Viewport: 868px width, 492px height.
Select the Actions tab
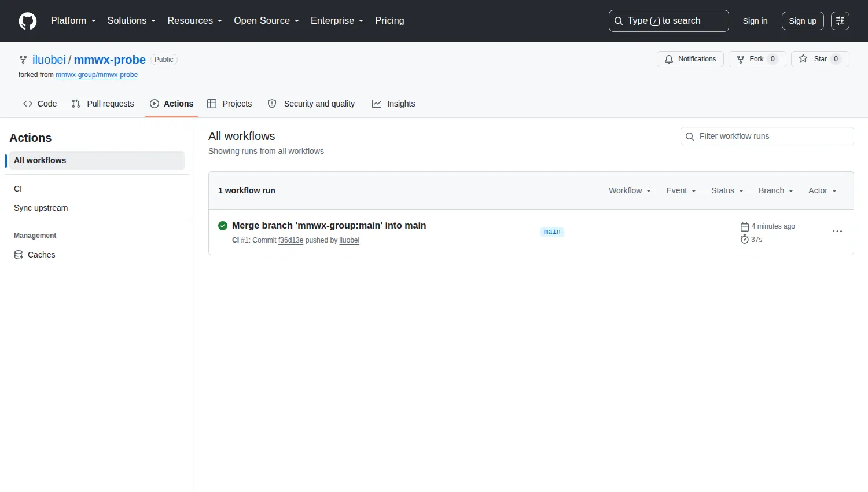pyautogui.click(x=172, y=104)
